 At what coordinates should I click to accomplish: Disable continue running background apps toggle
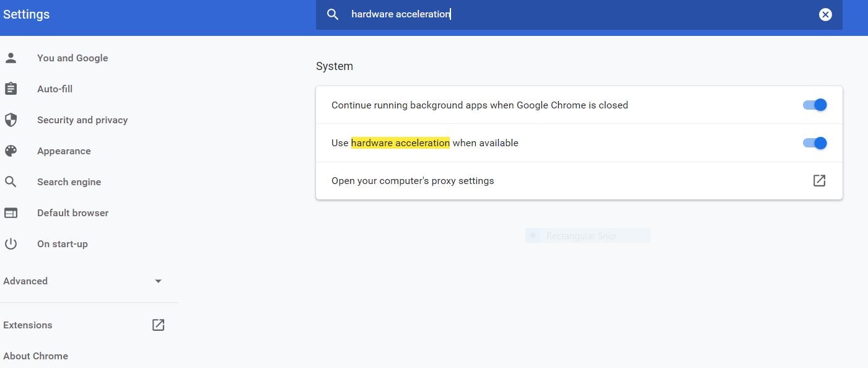(815, 105)
